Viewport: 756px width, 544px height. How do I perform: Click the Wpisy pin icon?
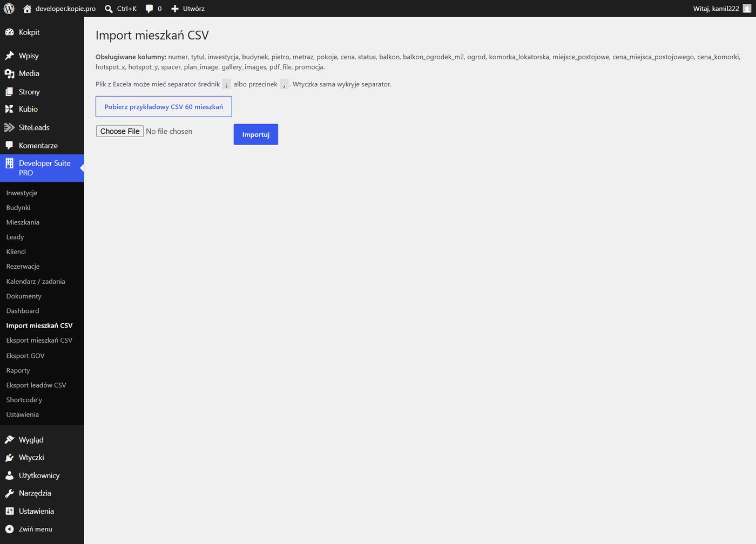pyautogui.click(x=9, y=56)
